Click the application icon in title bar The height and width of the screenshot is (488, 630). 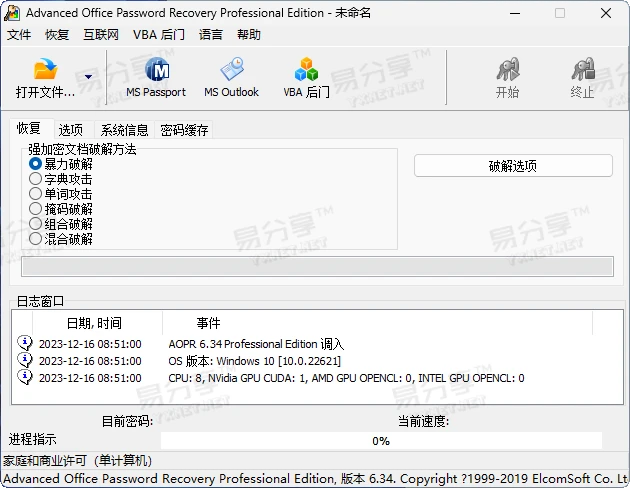pyautogui.click(x=12, y=13)
